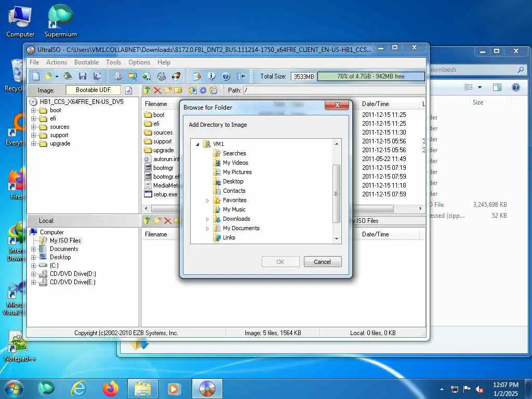Click the blue question mark Help icon
Image resolution: width=532 pixels, height=399 pixels.
[226, 76]
